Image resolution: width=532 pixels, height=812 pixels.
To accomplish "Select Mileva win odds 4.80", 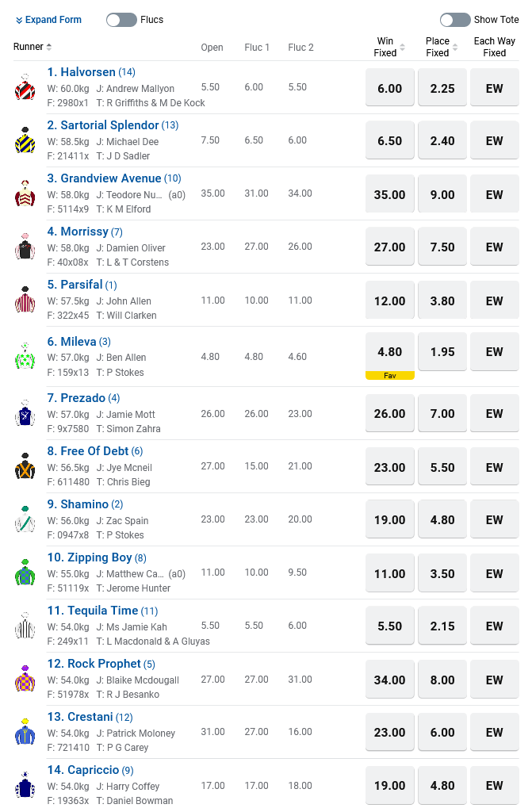I will pos(389,351).
